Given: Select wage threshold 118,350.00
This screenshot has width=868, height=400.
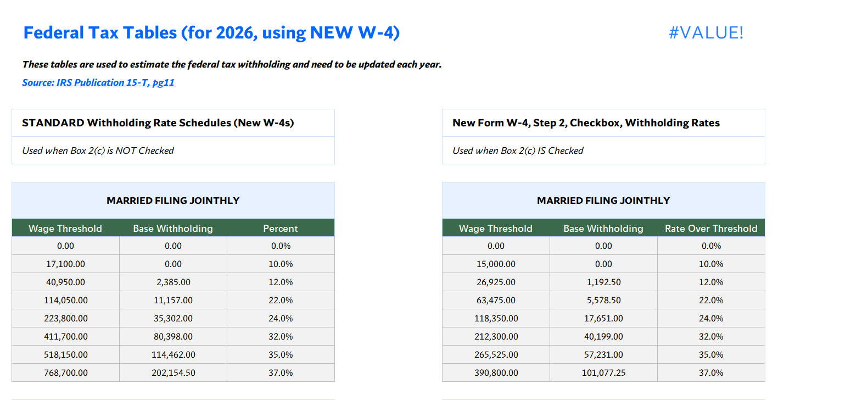Looking at the screenshot, I should point(496,318).
